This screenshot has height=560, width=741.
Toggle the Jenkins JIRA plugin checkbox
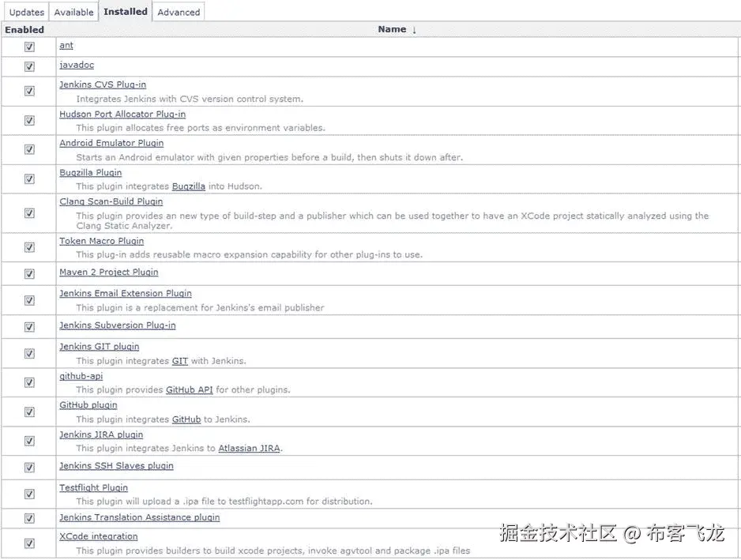[29, 441]
